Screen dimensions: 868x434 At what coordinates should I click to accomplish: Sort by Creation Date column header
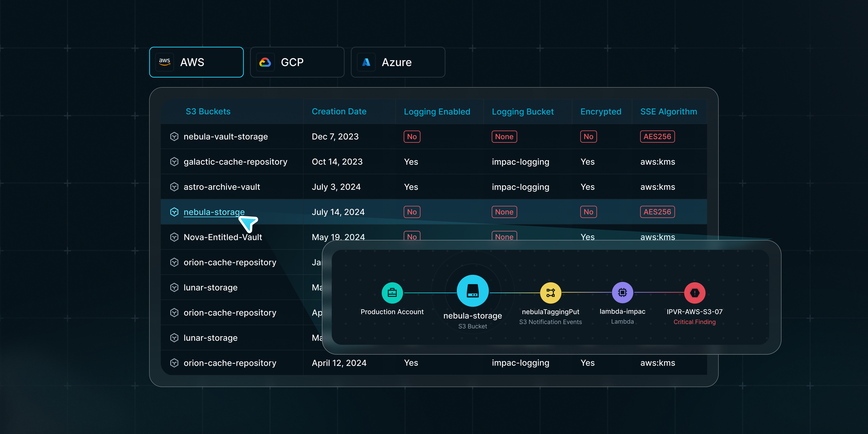click(339, 112)
